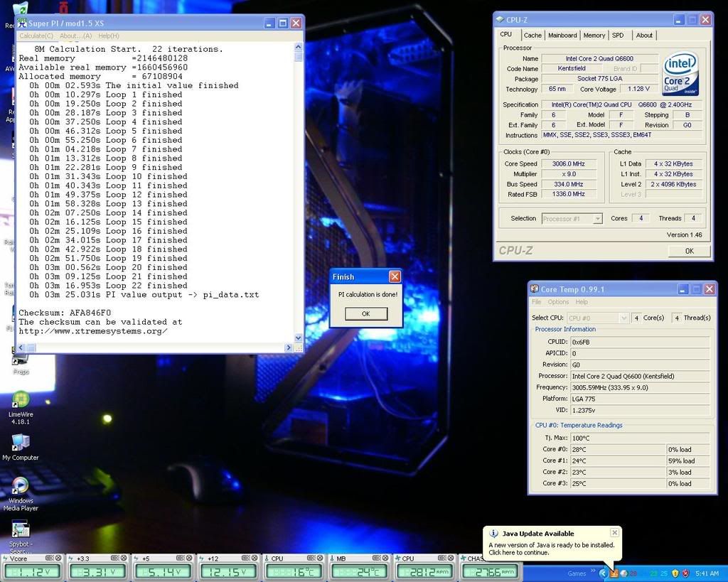Open the Mainboard tab in CPU-Z
This screenshot has width=728, height=582.
click(562, 36)
